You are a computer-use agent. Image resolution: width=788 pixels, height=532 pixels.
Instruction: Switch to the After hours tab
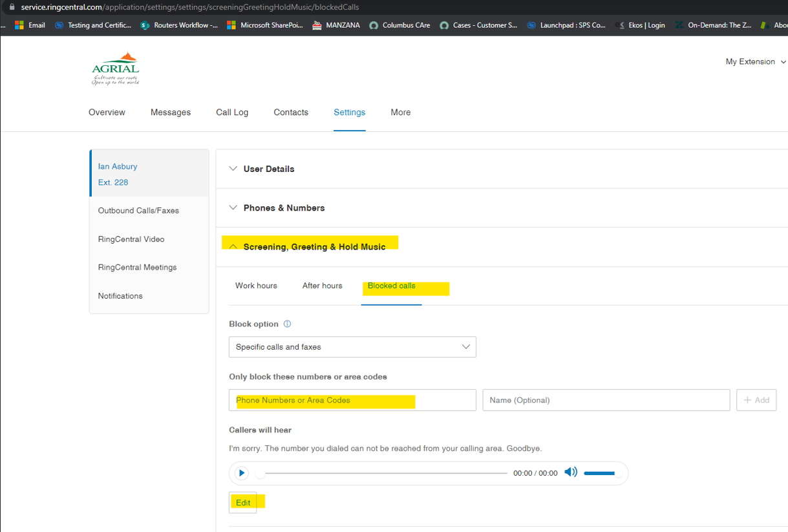click(x=322, y=286)
